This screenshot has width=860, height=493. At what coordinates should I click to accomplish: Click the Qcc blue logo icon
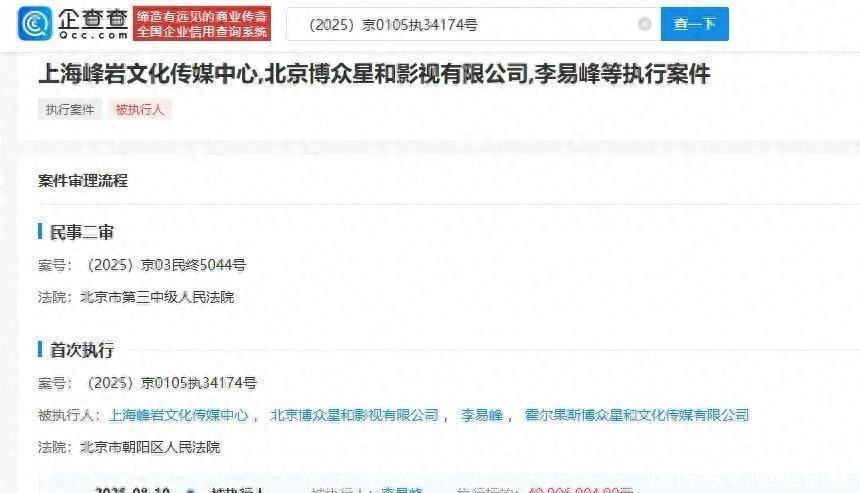click(35, 24)
